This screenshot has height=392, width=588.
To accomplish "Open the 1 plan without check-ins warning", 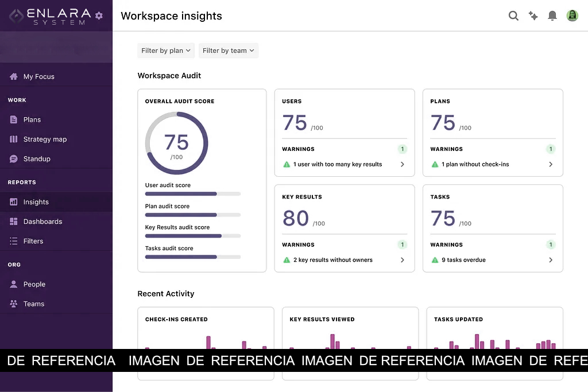I will coord(475,165).
